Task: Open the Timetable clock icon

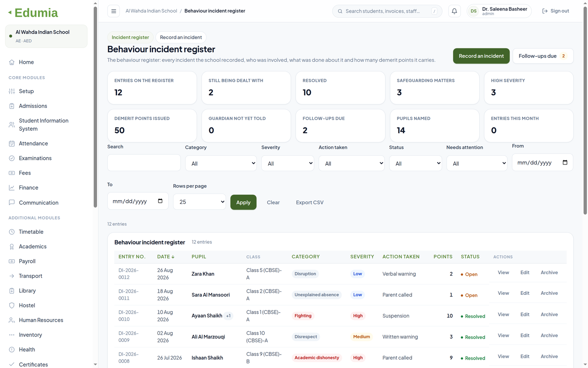Action: pyautogui.click(x=12, y=232)
